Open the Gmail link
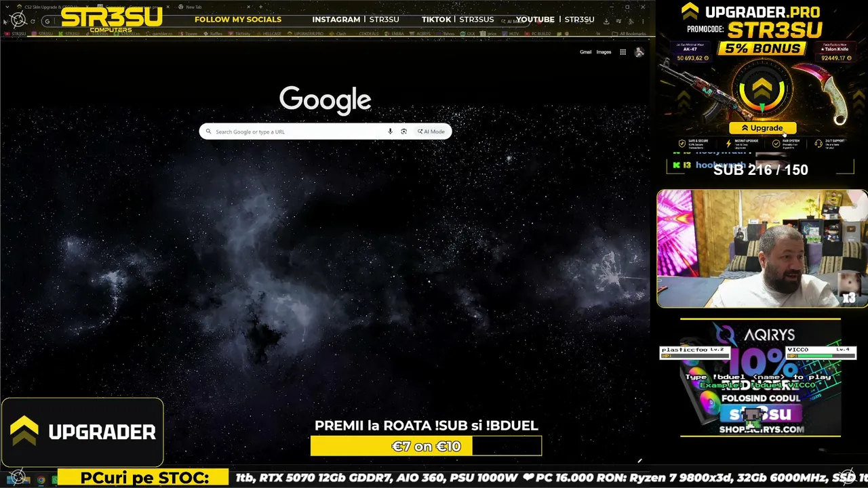 tap(585, 52)
